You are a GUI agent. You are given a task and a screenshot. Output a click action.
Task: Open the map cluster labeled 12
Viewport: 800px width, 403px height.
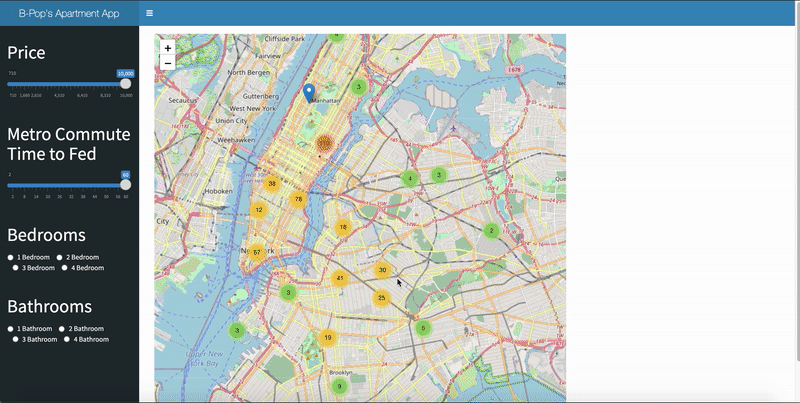click(x=259, y=210)
